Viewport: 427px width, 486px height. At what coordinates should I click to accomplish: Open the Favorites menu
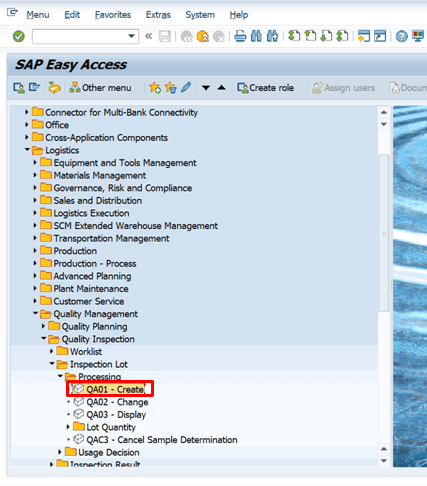pos(113,15)
